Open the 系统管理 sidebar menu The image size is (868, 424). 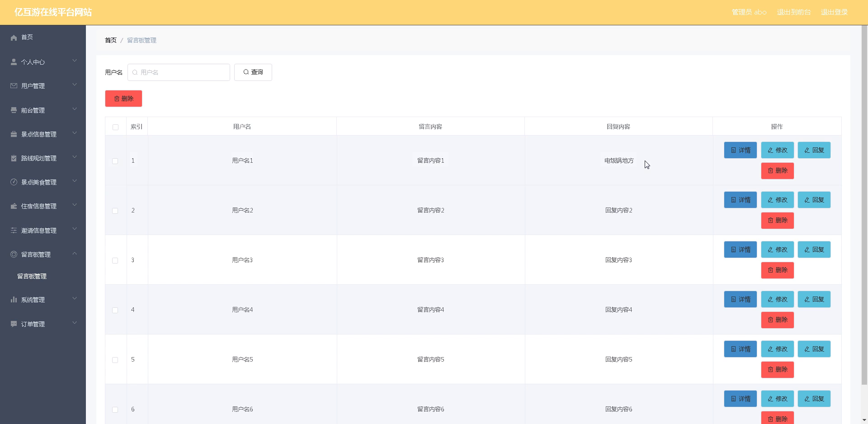click(x=43, y=300)
